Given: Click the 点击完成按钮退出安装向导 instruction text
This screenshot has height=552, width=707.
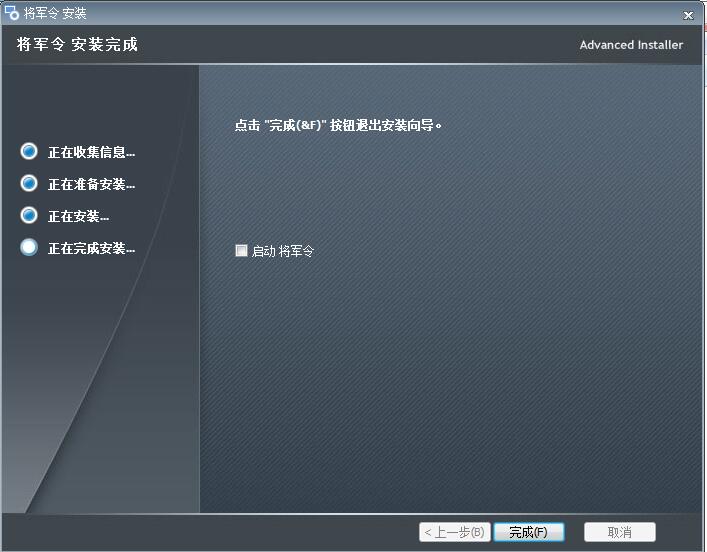Looking at the screenshot, I should pyautogui.click(x=338, y=126).
